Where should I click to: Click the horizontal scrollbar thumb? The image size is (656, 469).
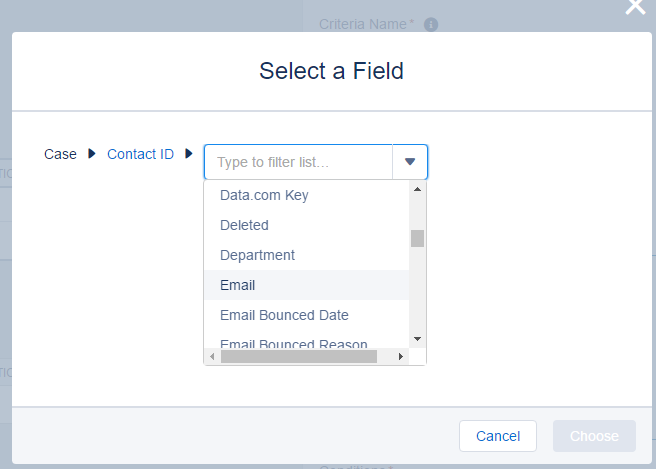[x=300, y=356]
